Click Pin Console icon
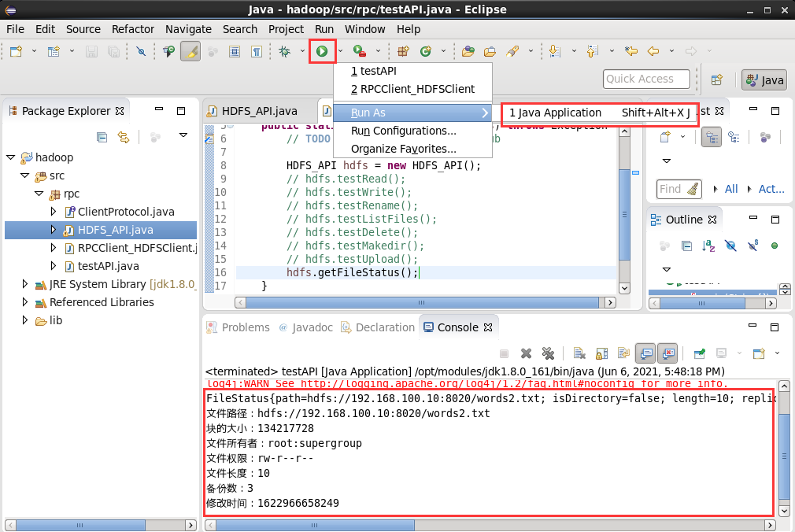Screen dimensions: 795x532 click(x=700, y=353)
